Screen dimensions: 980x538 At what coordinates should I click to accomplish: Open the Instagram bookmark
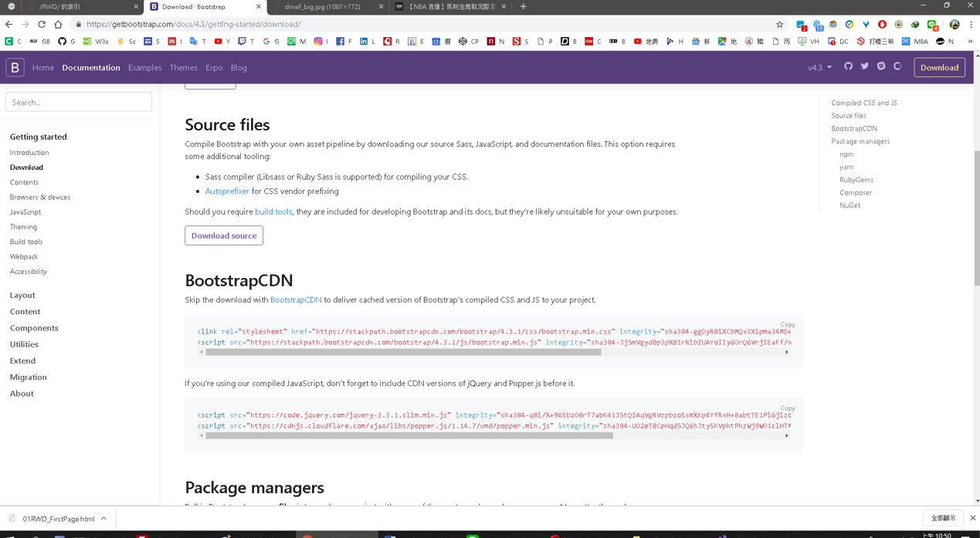(x=321, y=42)
